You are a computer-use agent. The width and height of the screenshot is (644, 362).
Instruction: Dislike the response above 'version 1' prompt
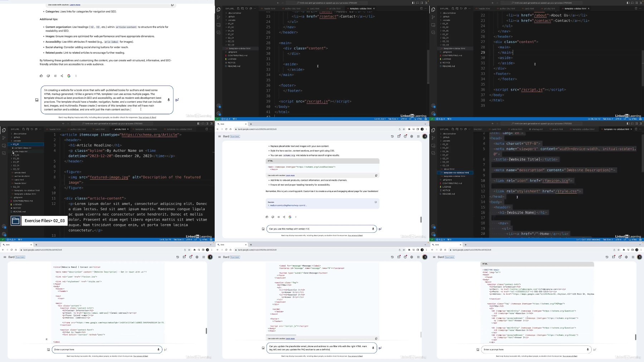pyautogui.click(x=273, y=217)
